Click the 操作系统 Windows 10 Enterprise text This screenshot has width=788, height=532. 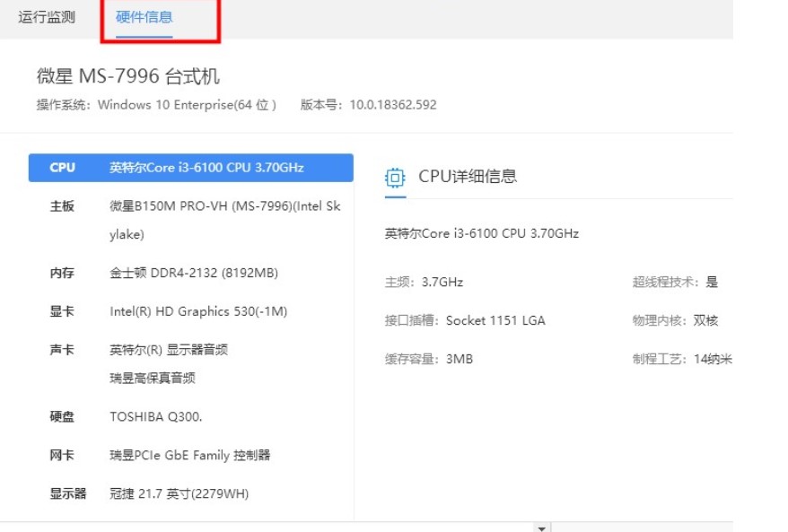(156, 105)
